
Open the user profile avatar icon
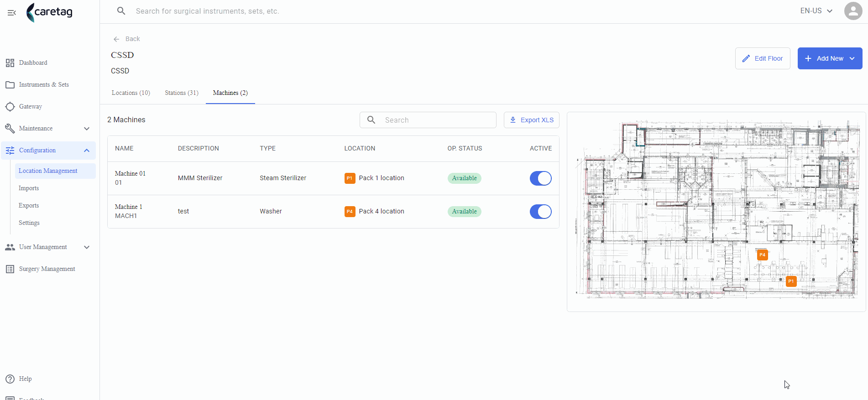[853, 11]
